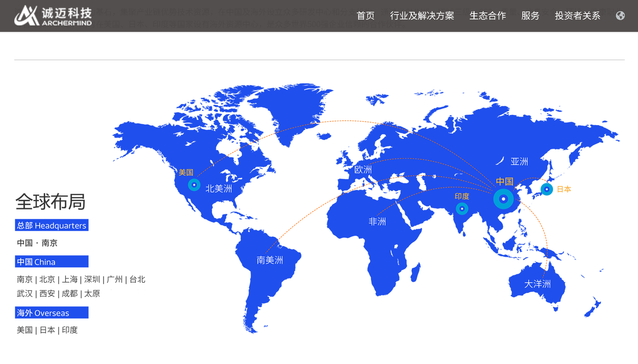This screenshot has width=638, height=364.
Task: Click the 海外 Overseas blue label
Action: tap(52, 312)
